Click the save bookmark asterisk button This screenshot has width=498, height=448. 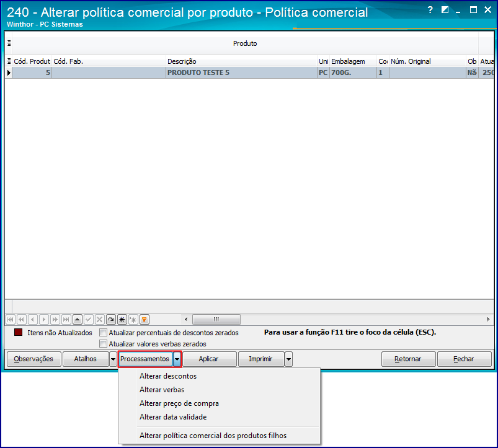122,319
